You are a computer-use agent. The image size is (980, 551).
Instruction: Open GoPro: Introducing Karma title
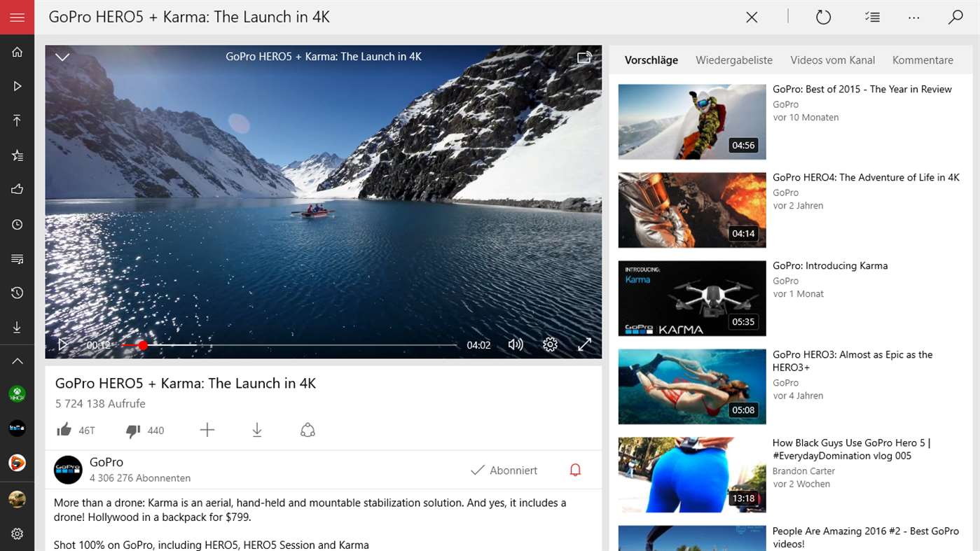(830, 265)
